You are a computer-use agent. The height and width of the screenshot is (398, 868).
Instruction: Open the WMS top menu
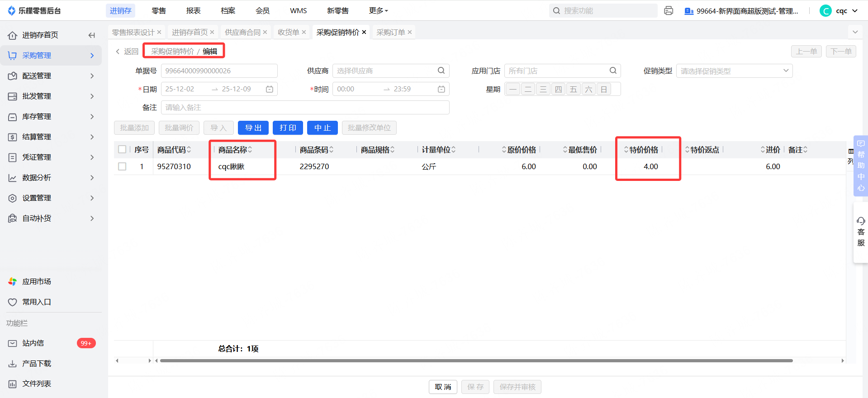pyautogui.click(x=299, y=11)
